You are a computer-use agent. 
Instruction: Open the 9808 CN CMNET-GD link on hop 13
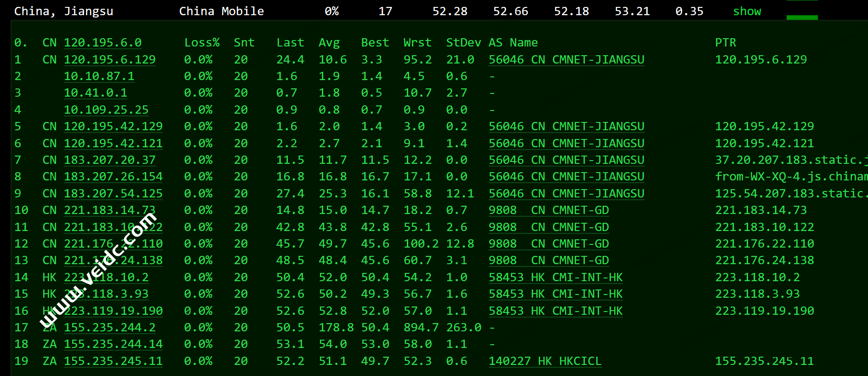pos(549,260)
